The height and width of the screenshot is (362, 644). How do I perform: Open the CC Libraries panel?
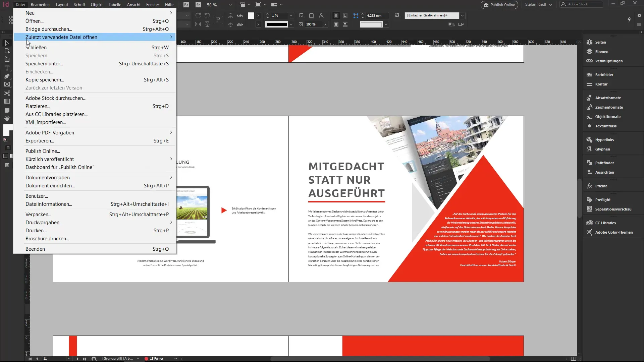pos(605,223)
